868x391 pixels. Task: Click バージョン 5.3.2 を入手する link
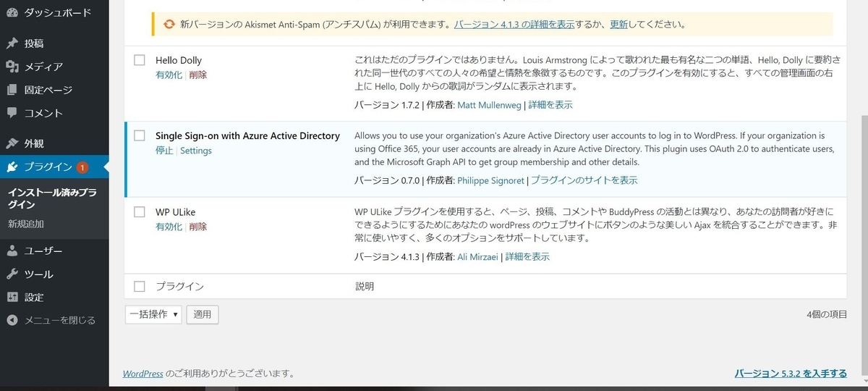click(791, 374)
